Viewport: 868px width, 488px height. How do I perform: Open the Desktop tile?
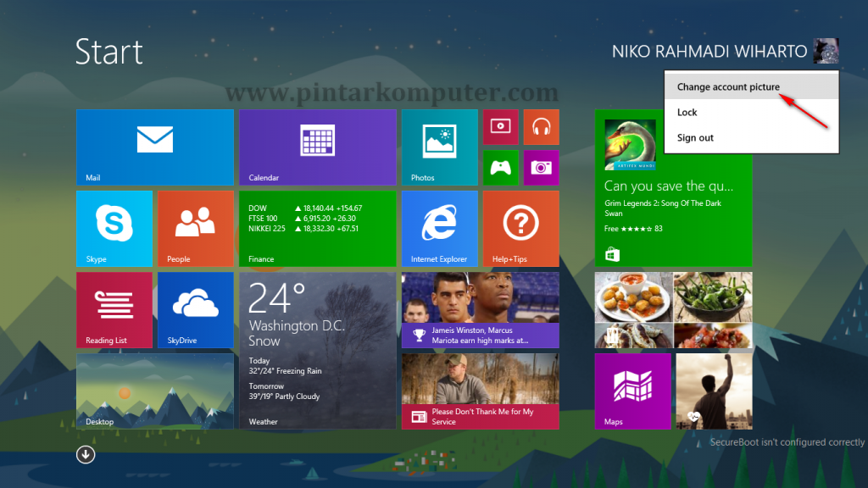point(155,391)
